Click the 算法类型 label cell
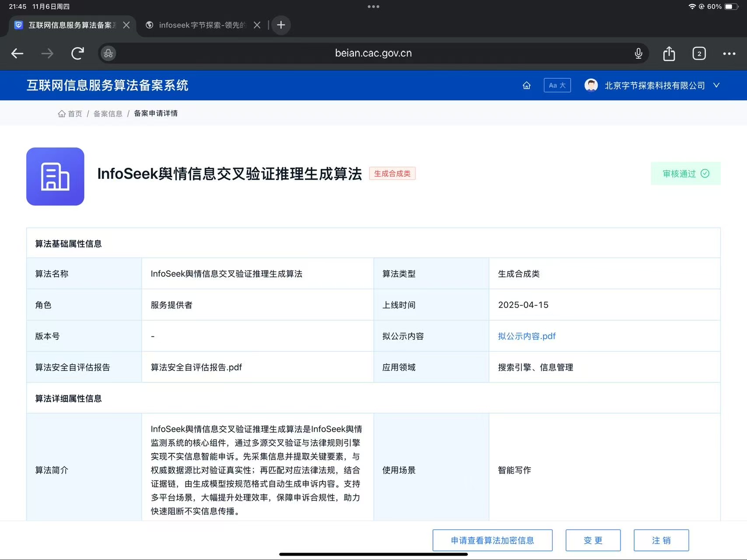Screen dimensions: 747x560 pyautogui.click(x=431, y=274)
